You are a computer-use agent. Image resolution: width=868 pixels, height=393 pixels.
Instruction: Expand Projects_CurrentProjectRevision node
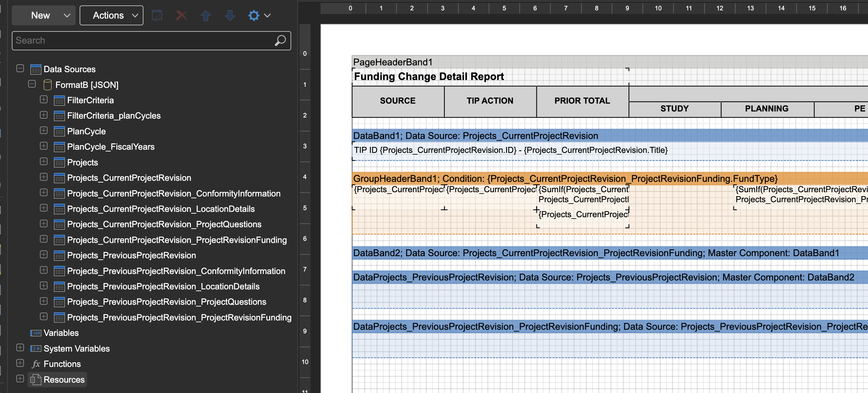point(44,177)
